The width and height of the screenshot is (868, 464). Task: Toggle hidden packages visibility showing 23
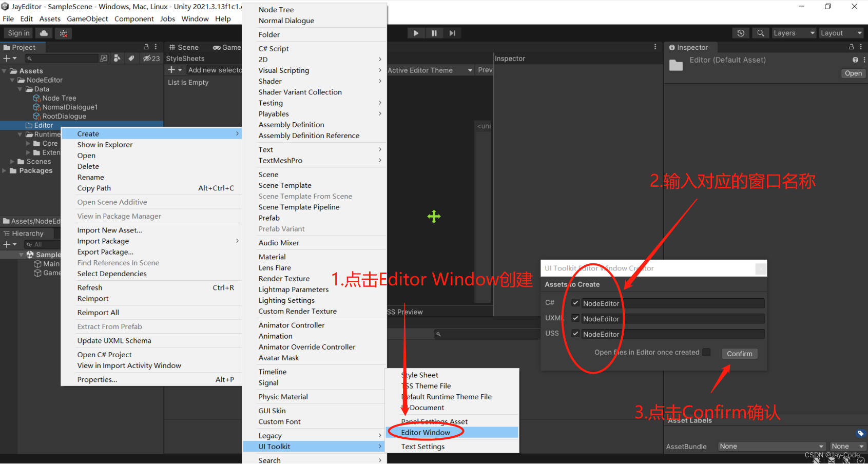pyautogui.click(x=151, y=58)
